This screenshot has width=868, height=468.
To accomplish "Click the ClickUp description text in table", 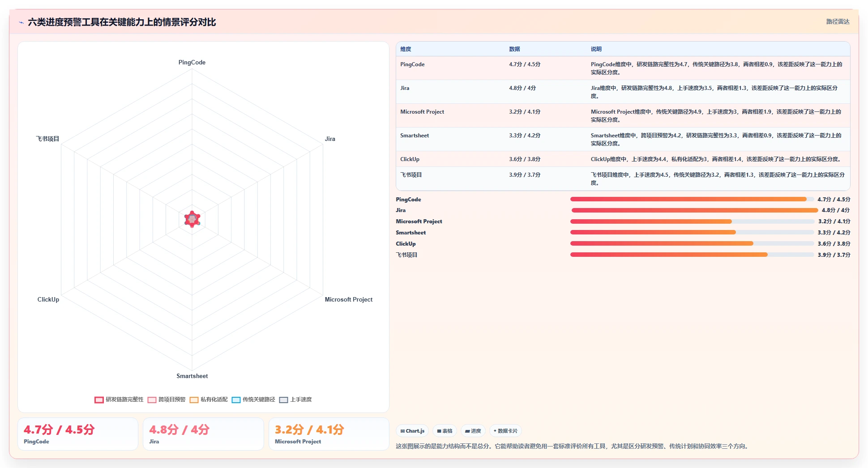I will pyautogui.click(x=716, y=159).
